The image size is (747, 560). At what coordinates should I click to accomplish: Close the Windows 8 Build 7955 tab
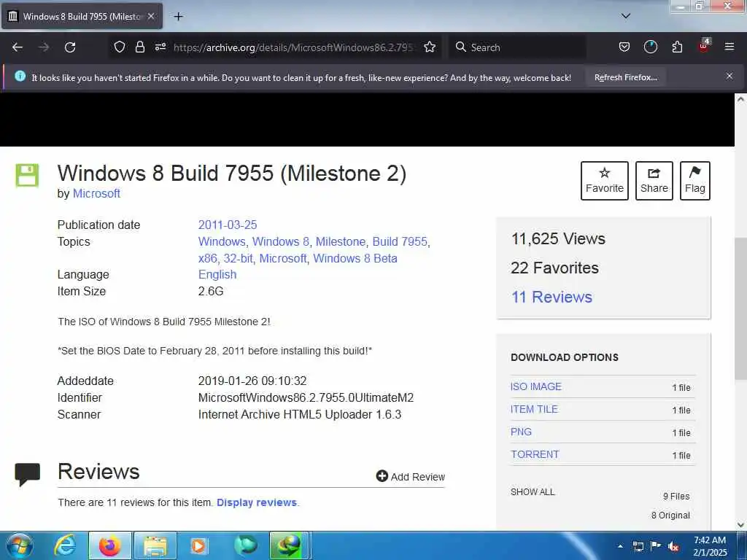151,17
